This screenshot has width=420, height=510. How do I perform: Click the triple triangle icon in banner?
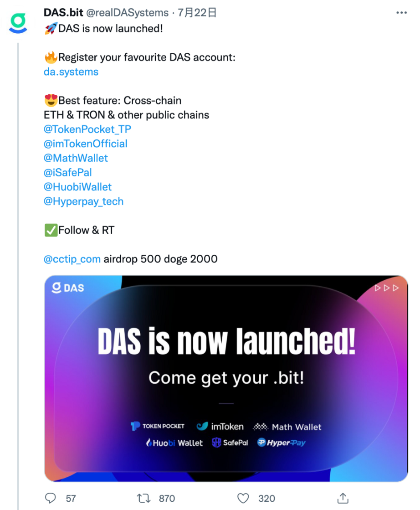[x=386, y=288]
